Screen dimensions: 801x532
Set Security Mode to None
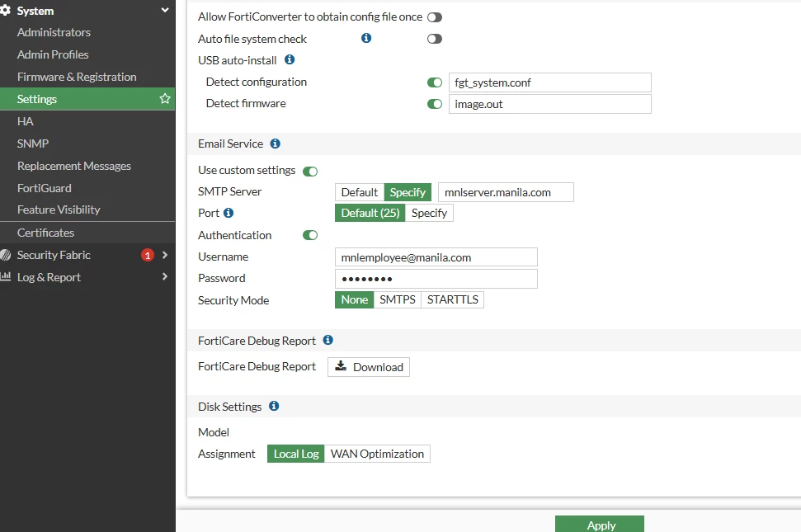click(354, 299)
